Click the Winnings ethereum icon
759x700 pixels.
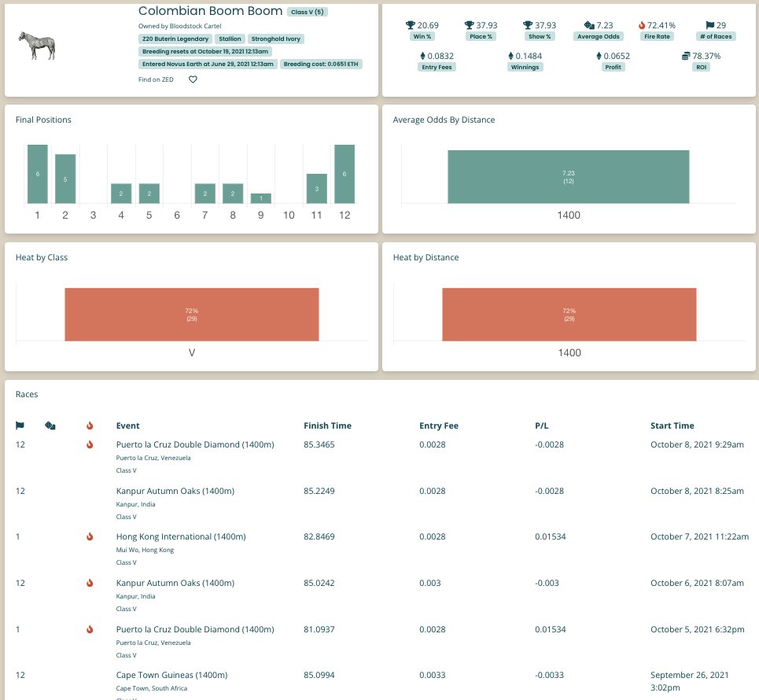510,56
